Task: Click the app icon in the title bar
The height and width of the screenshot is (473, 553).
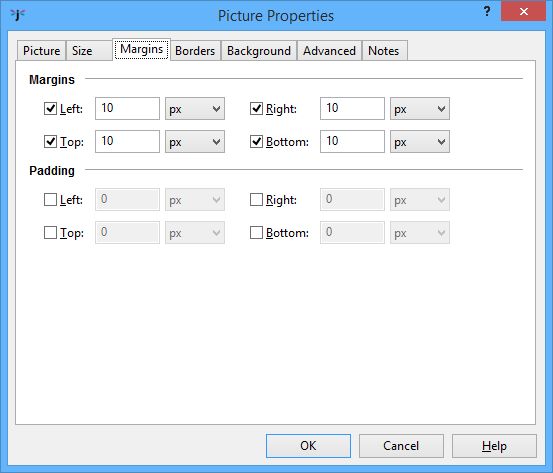Action: click(x=18, y=15)
